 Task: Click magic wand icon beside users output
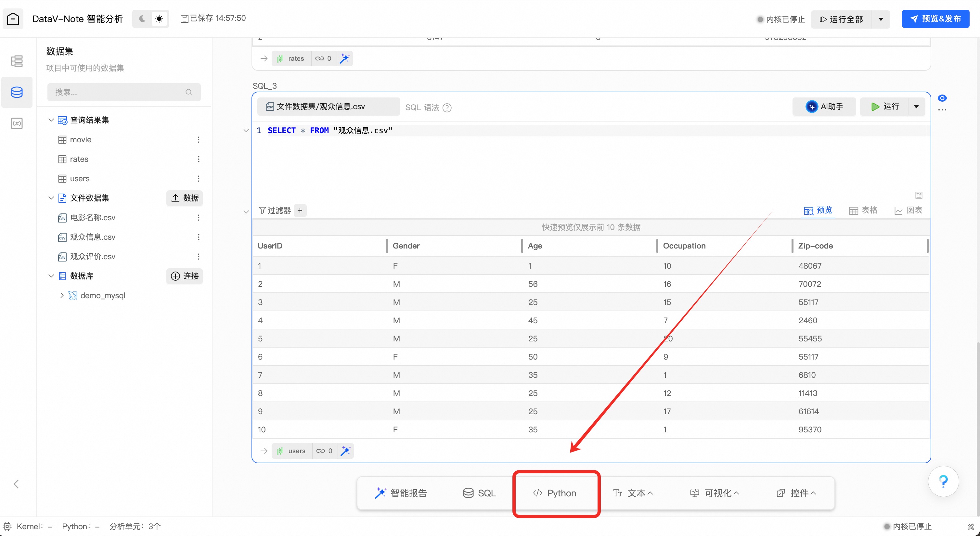(x=345, y=451)
